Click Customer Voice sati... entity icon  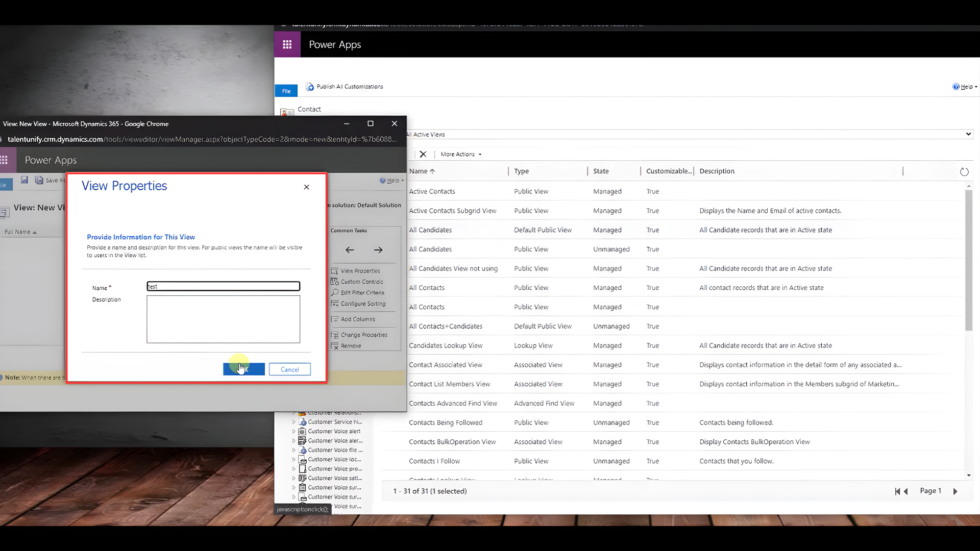pos(302,478)
